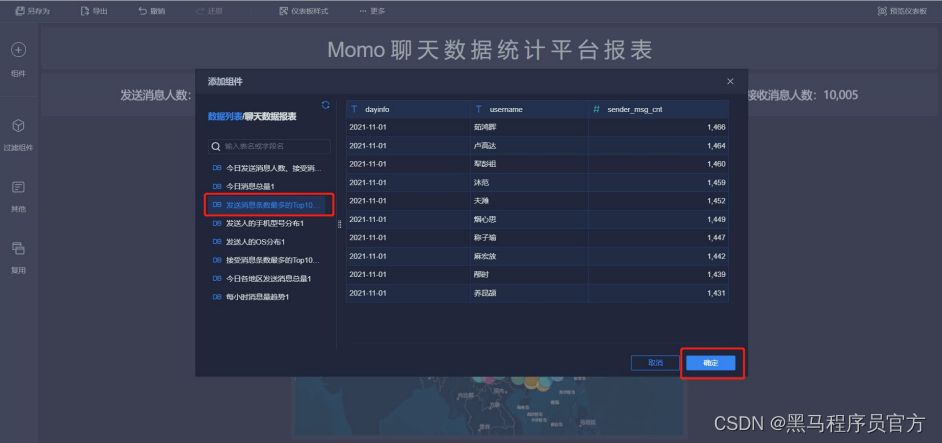Close the 添加组件 dialog with X

(730, 81)
